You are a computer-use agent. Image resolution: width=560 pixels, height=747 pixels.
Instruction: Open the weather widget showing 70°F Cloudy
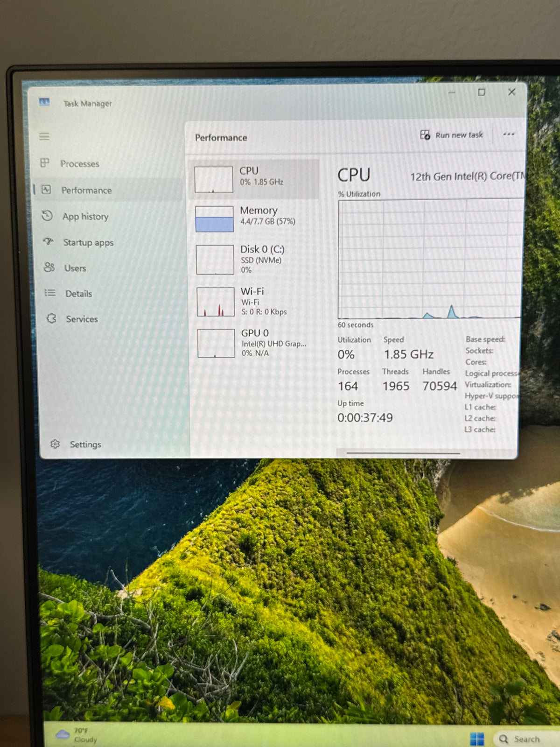(76, 735)
